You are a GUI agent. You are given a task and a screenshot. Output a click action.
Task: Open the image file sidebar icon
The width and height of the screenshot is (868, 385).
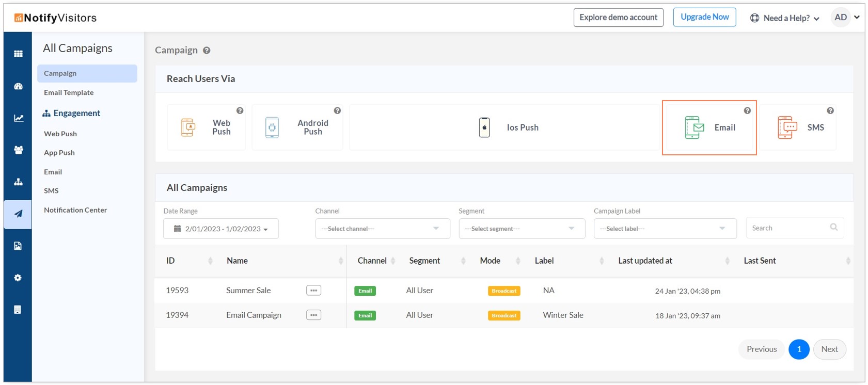[18, 246]
